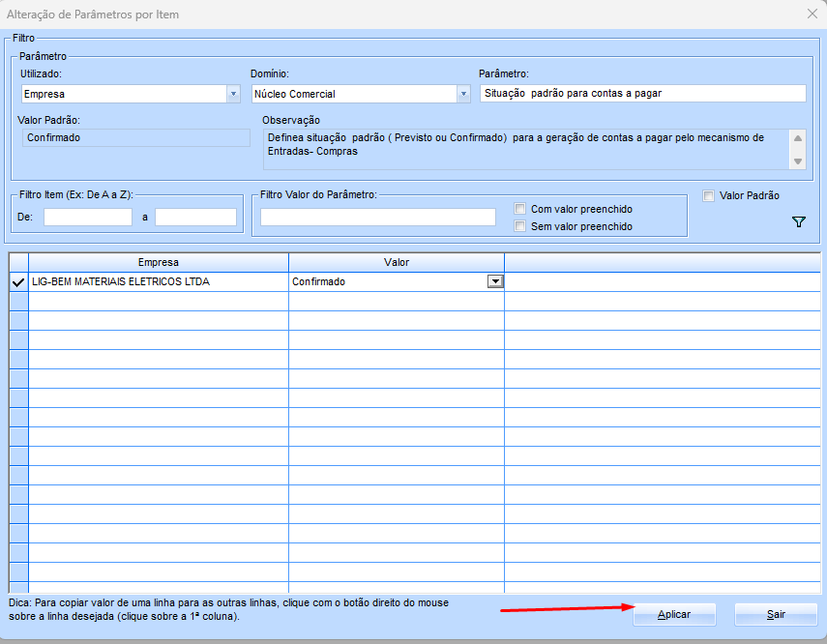Click the Filtro Valor do Parâmetro field
827x644 pixels.
(x=377, y=217)
